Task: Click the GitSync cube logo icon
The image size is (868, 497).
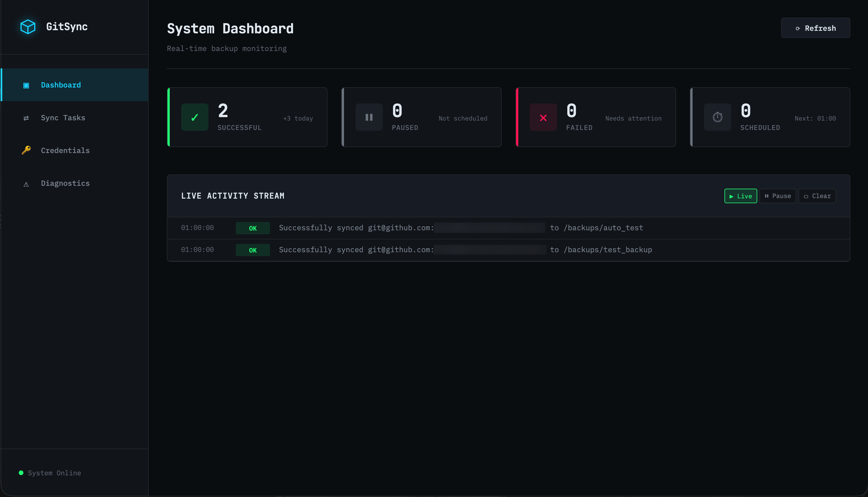Action: (28, 27)
